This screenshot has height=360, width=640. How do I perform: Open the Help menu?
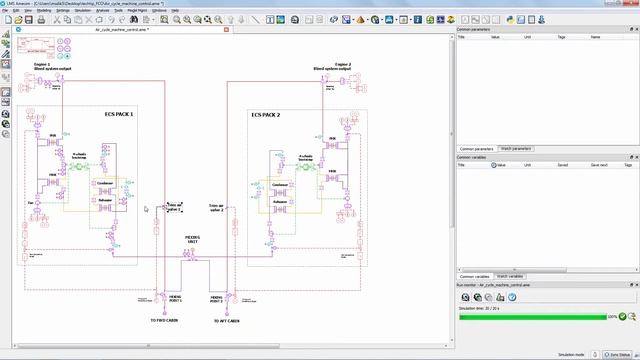pyautogui.click(x=175, y=10)
